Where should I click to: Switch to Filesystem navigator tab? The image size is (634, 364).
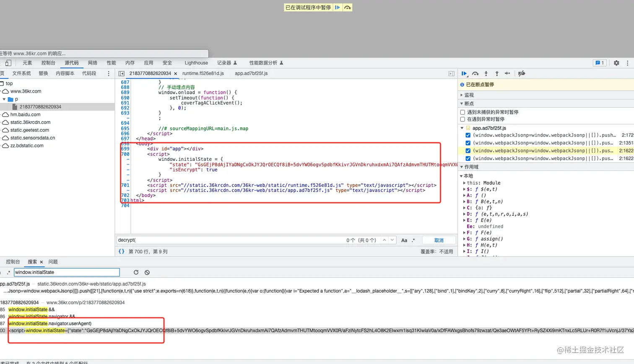pyautogui.click(x=21, y=73)
